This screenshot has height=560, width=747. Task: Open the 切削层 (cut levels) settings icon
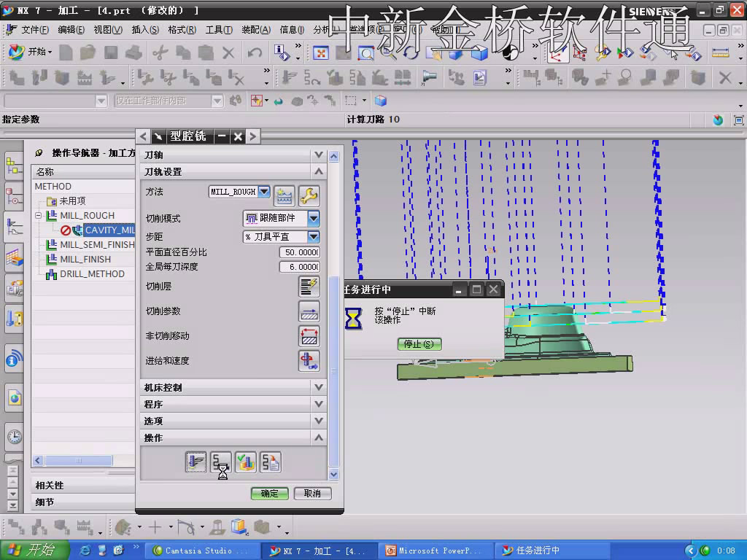pyautogui.click(x=309, y=286)
